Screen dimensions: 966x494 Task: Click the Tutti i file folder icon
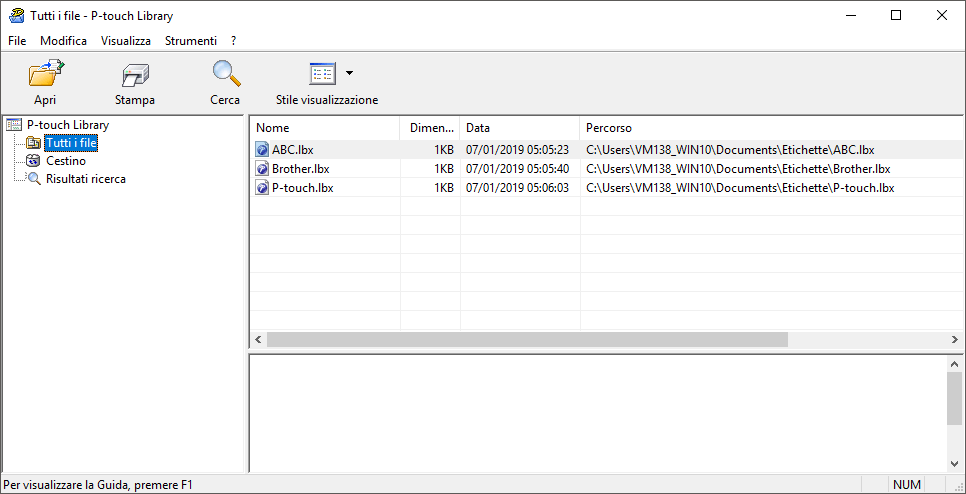pyautogui.click(x=33, y=144)
